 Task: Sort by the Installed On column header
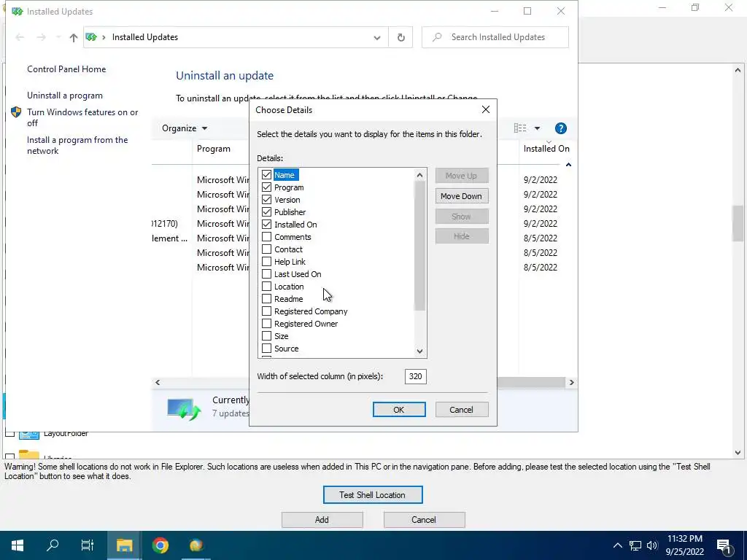pos(546,149)
